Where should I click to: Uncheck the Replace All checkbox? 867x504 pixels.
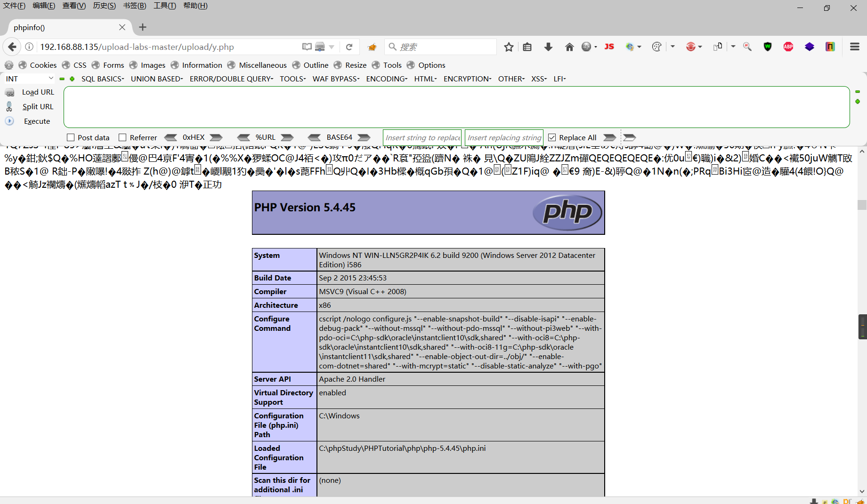pyautogui.click(x=552, y=137)
